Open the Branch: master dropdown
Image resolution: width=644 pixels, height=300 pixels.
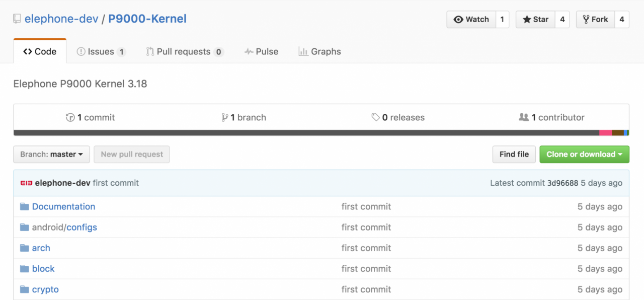[51, 155]
